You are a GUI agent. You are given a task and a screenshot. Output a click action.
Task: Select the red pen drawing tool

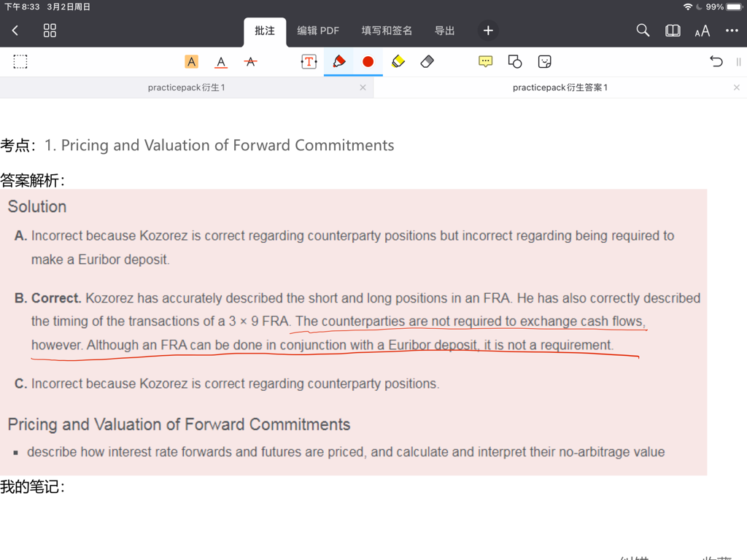[338, 61]
